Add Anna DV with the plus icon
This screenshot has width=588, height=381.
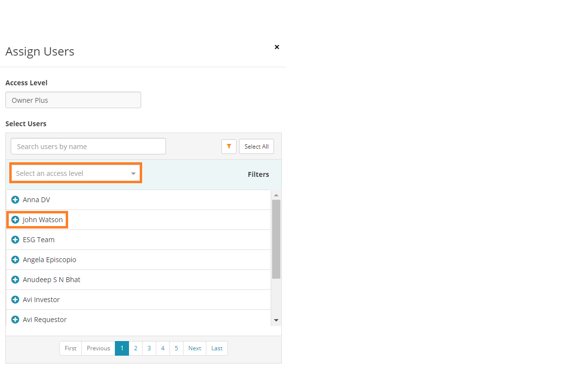15,200
